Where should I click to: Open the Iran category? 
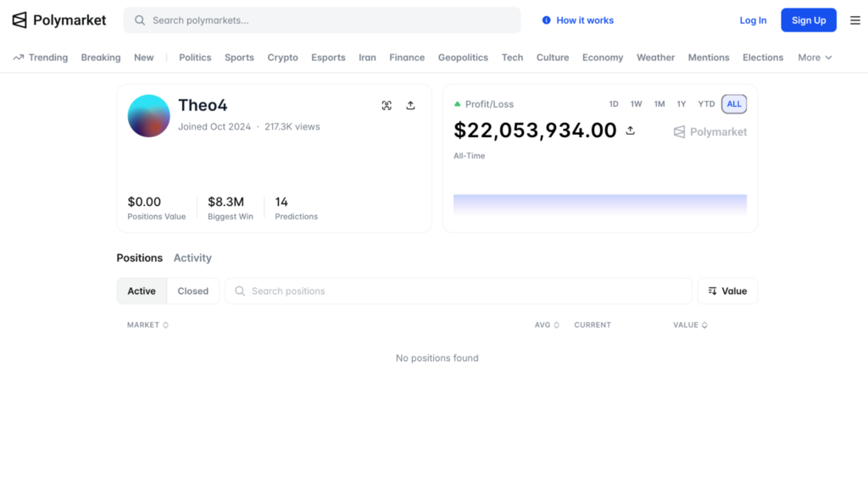coord(367,58)
